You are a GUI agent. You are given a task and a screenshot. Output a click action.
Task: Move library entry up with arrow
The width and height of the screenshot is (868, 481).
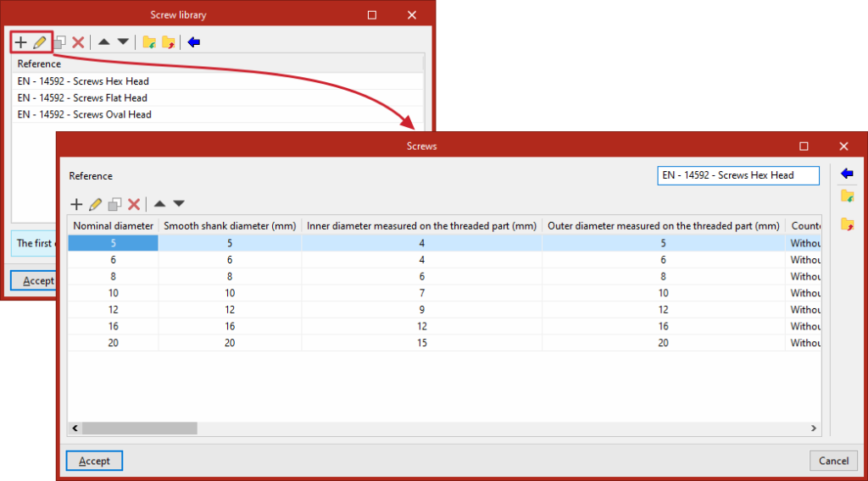click(x=103, y=42)
